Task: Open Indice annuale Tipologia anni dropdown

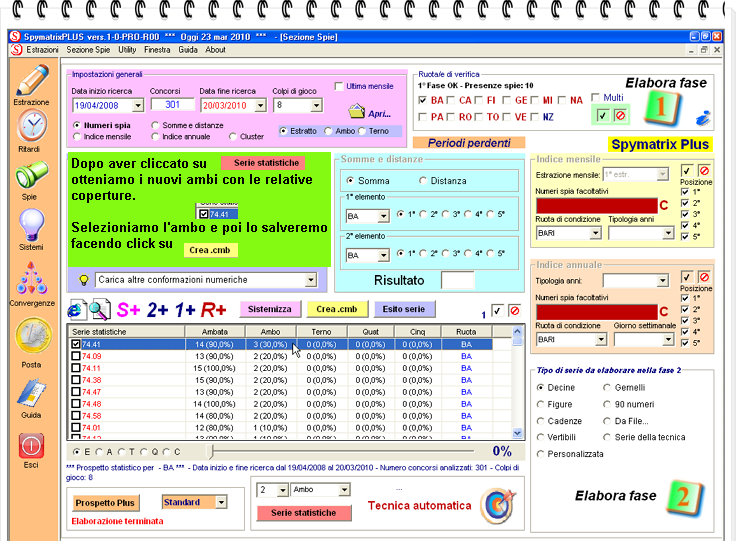Action: coord(662,281)
